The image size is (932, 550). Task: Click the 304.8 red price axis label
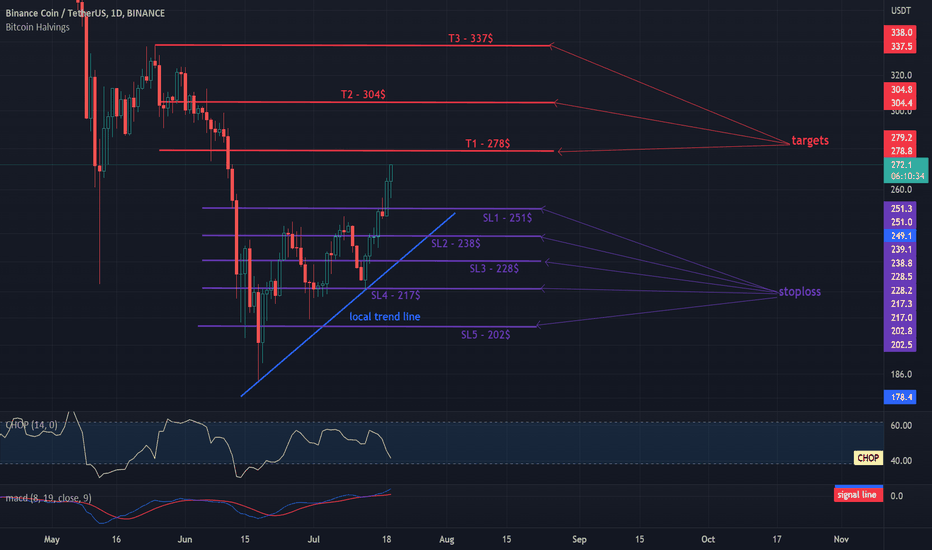coord(900,89)
